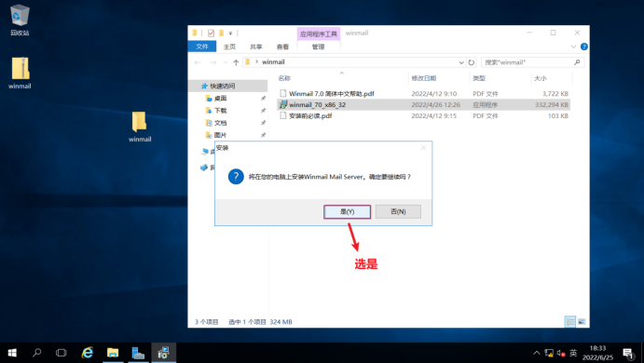Click the winmail address bar path
This screenshot has height=363, width=644.
tap(273, 62)
